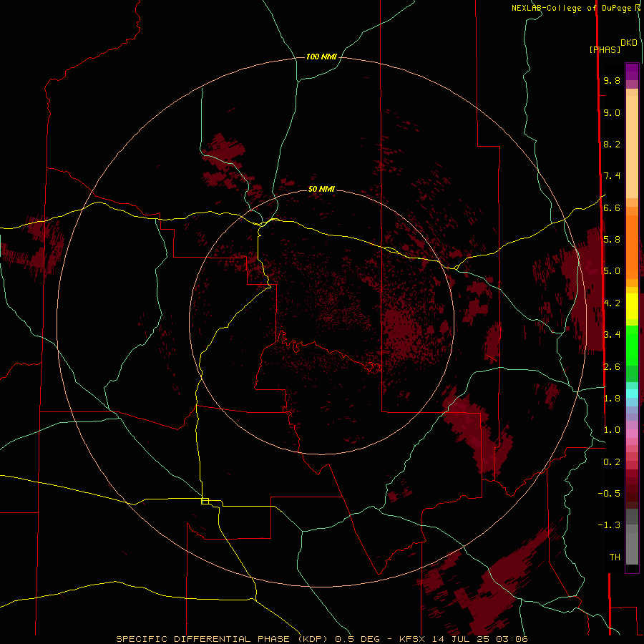The width and height of the screenshot is (644, 644).
Task: Click the DKD label above the legend
Action: point(629,43)
